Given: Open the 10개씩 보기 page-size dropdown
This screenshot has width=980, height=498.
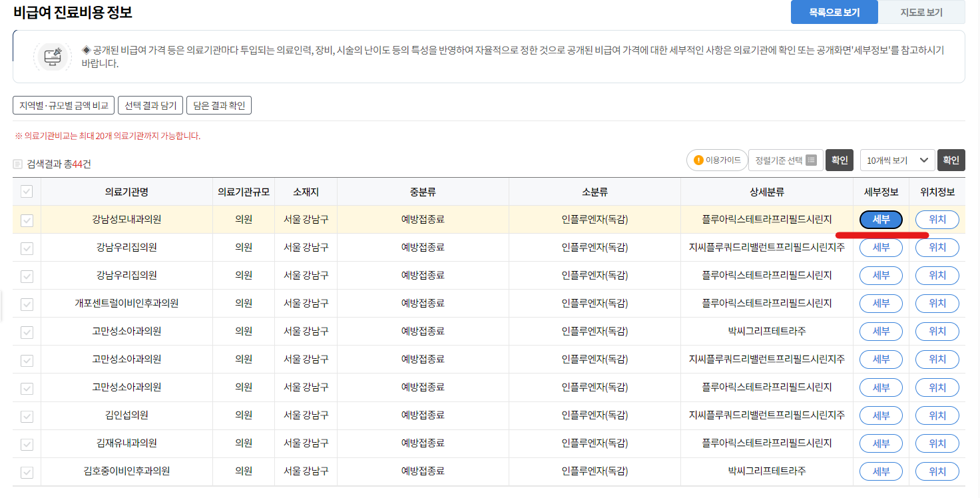Looking at the screenshot, I should pos(897,160).
